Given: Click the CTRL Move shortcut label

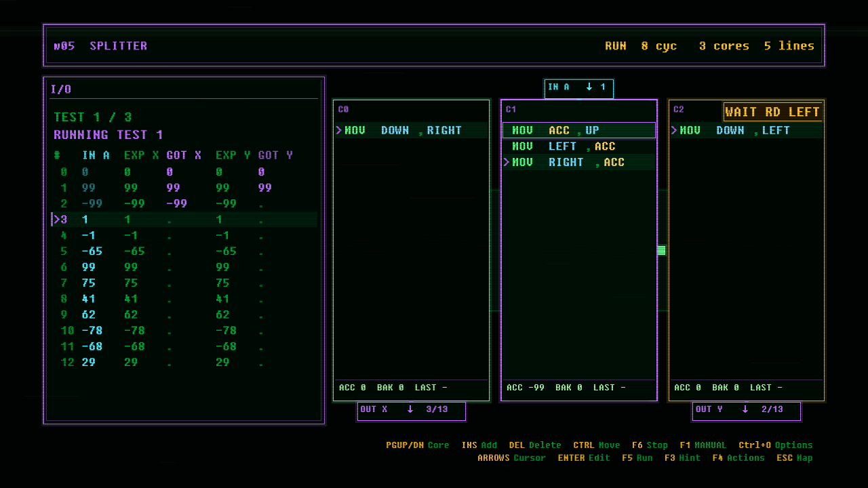Looking at the screenshot, I should tap(597, 445).
